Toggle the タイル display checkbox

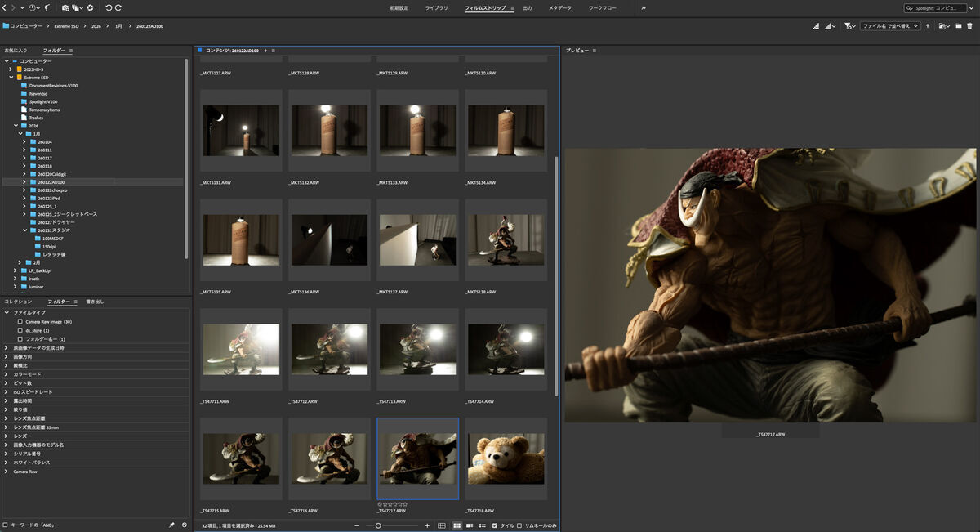click(x=494, y=525)
